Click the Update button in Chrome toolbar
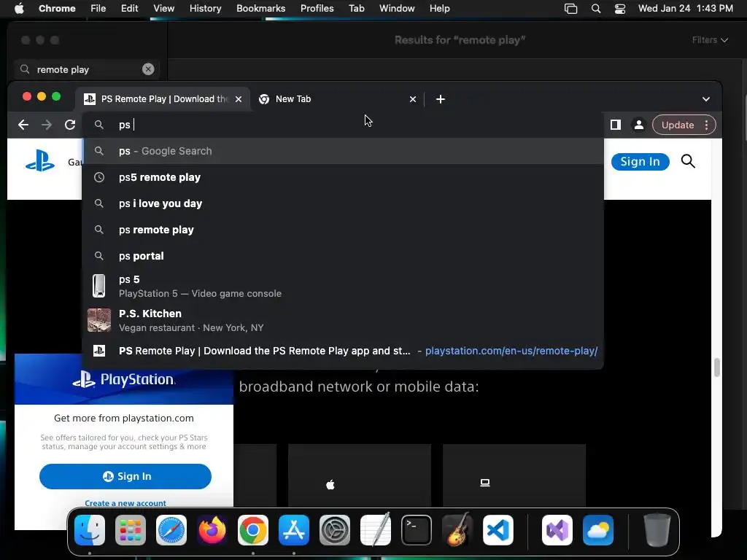747x560 pixels. [678, 125]
